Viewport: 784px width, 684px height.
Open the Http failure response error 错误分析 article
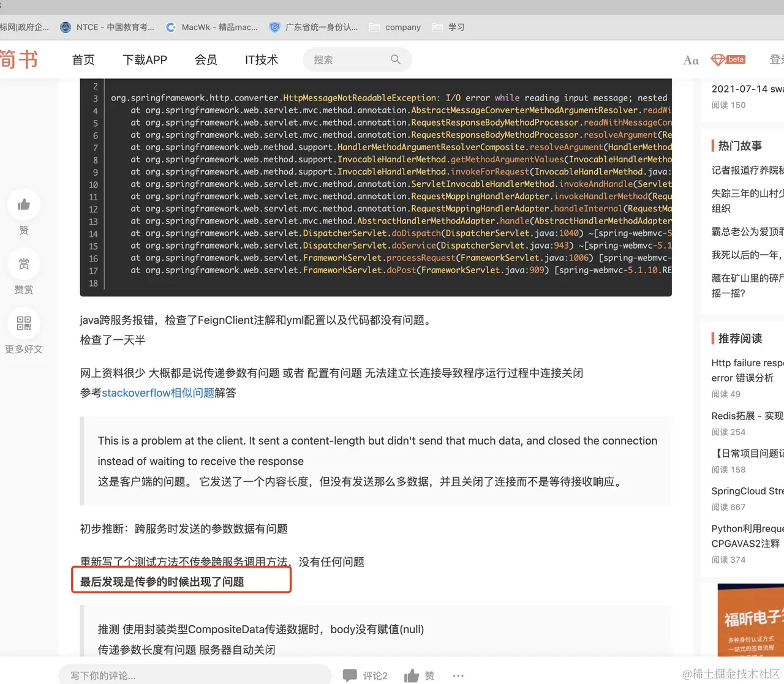[747, 370]
